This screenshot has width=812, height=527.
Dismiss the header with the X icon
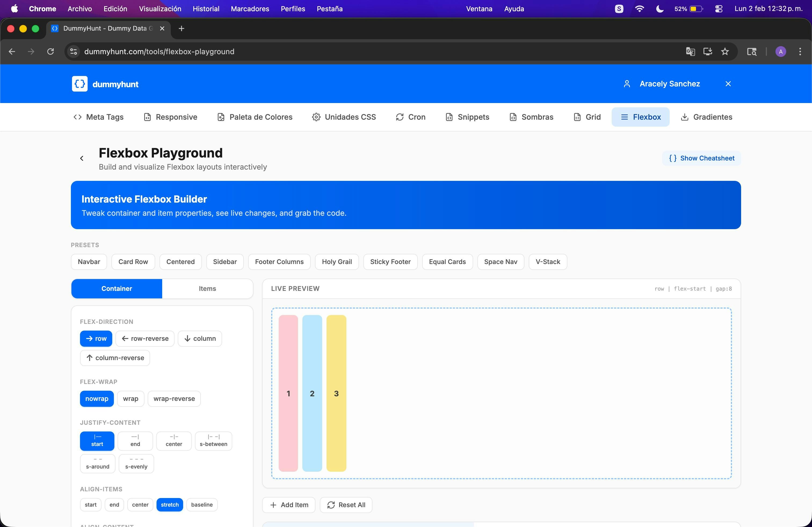tap(728, 84)
